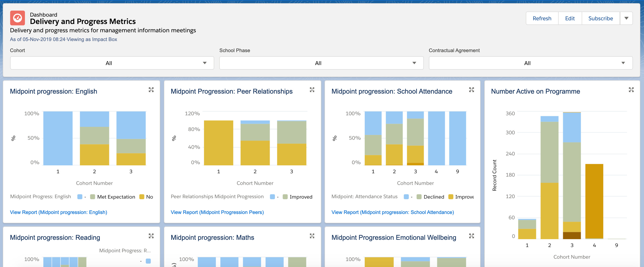Expand the School Attendance chart
This screenshot has height=267, width=644.
pos(471,90)
